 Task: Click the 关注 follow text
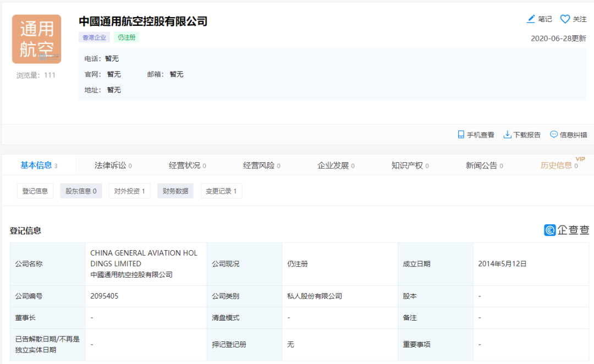coord(580,19)
